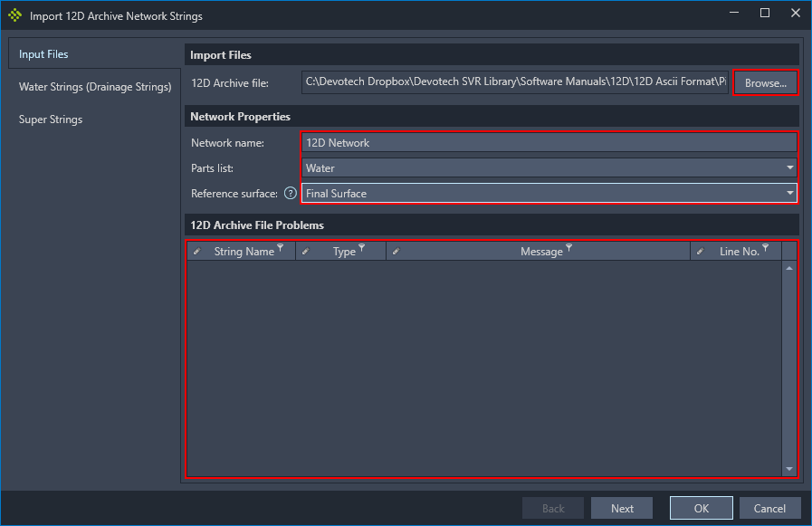Click the problems table scroll up arrow
The image size is (812, 526).
(789, 268)
